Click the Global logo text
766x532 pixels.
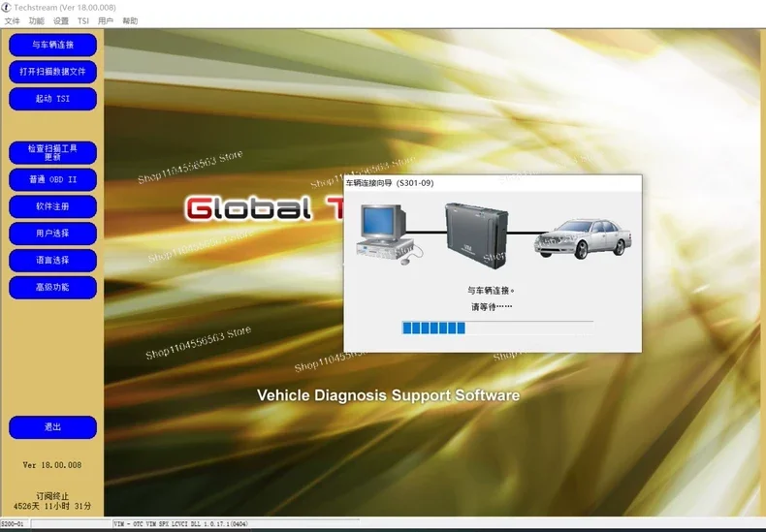[248, 208]
